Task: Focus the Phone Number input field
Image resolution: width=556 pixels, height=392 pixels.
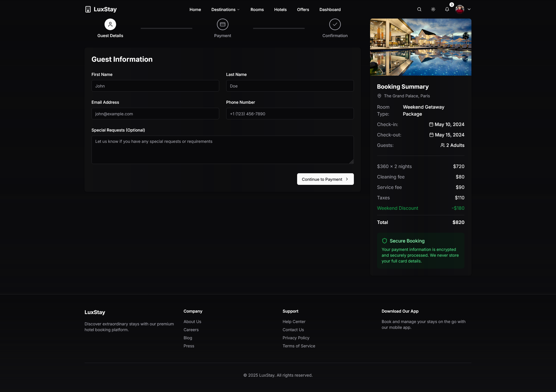Action: pos(290,114)
